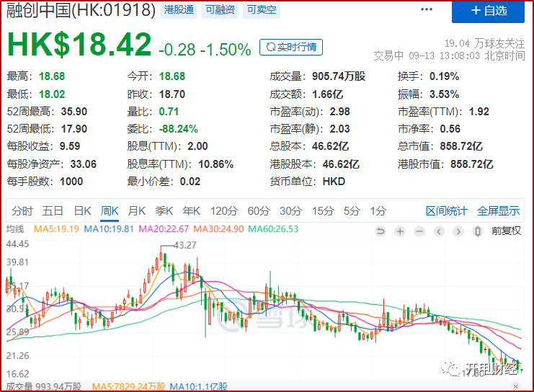
Task: Add stock with the 自选 button
Action: point(488,11)
